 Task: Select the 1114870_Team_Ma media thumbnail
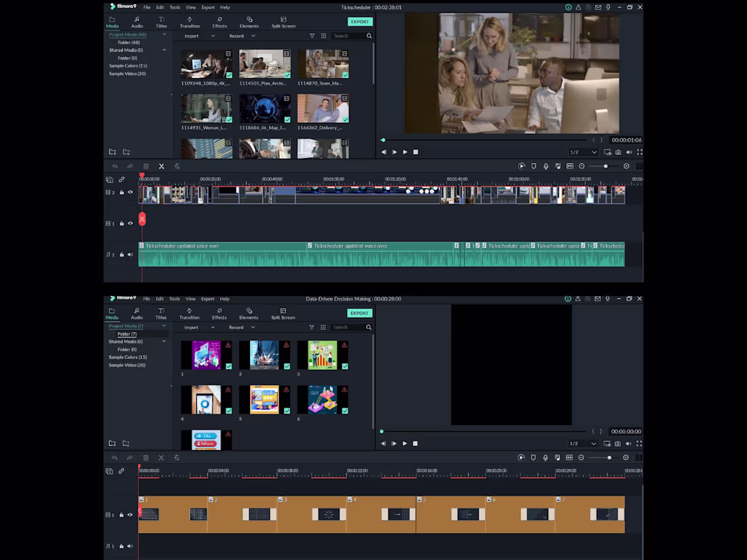(323, 63)
